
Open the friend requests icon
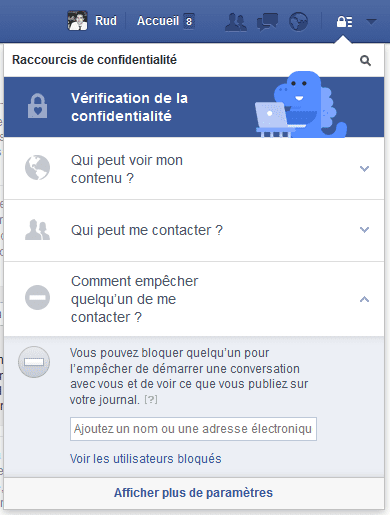point(236,22)
